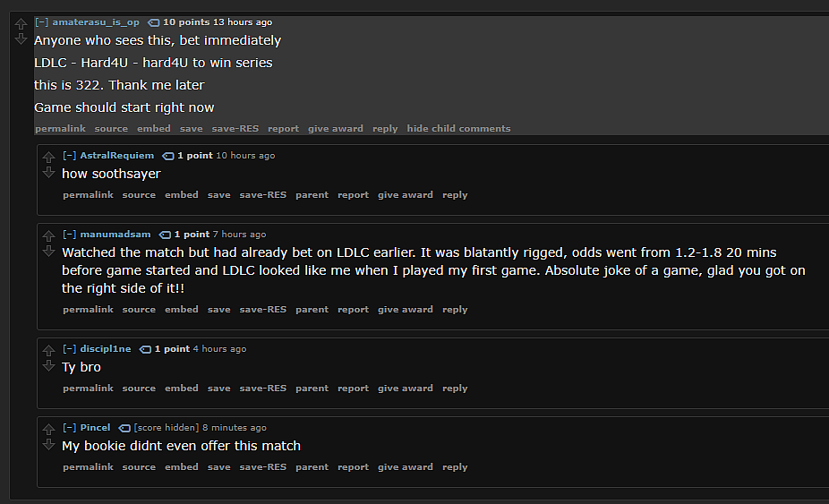Save-RES discipl1ne's comment
Image resolution: width=829 pixels, height=504 pixels.
pos(263,389)
